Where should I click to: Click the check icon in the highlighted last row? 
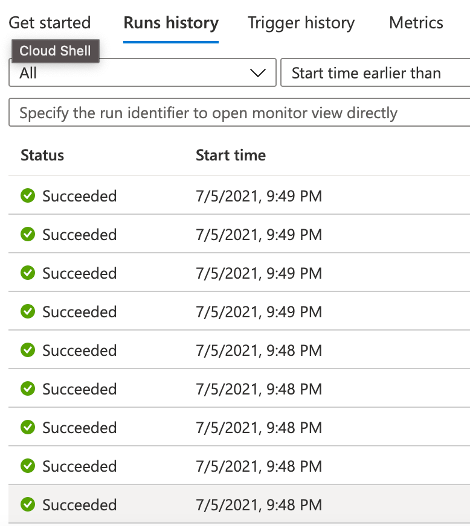tap(28, 504)
